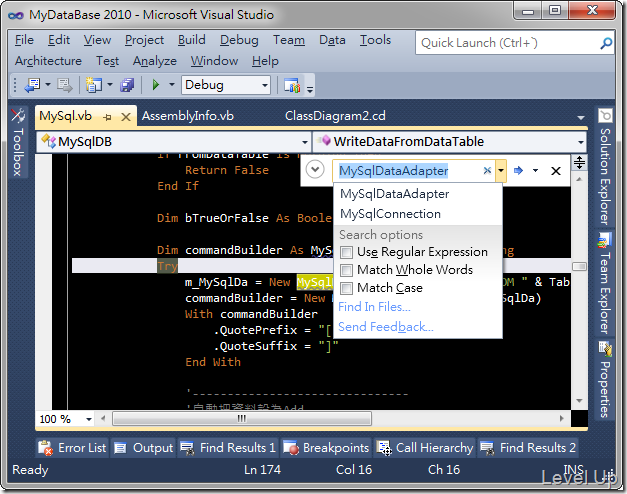Toggle replace mode with round chevron button
Screen dimensions: 627x494
click(x=315, y=170)
